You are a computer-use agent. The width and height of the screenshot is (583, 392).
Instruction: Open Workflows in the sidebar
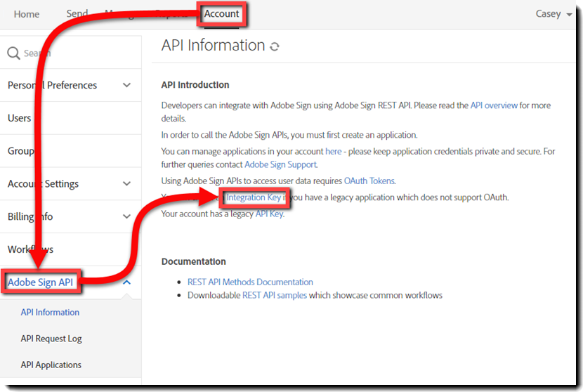click(30, 249)
